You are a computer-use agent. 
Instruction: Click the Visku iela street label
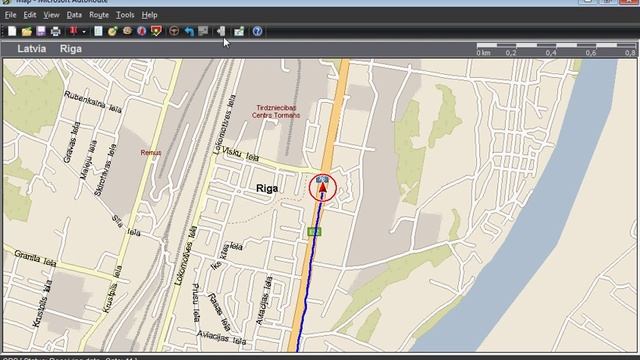(x=240, y=154)
